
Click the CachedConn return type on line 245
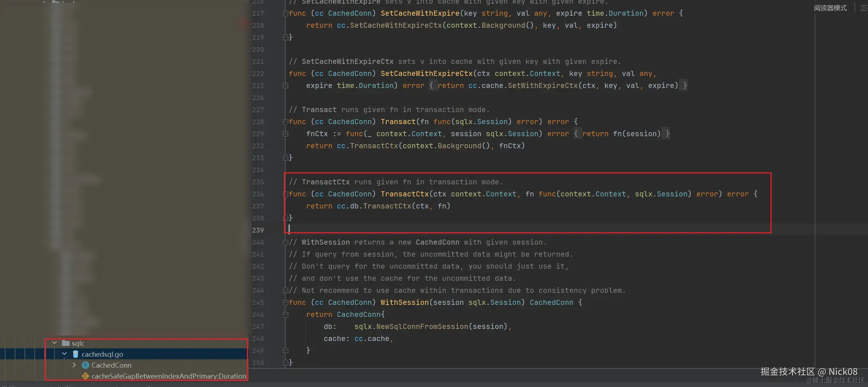pyautogui.click(x=551, y=302)
